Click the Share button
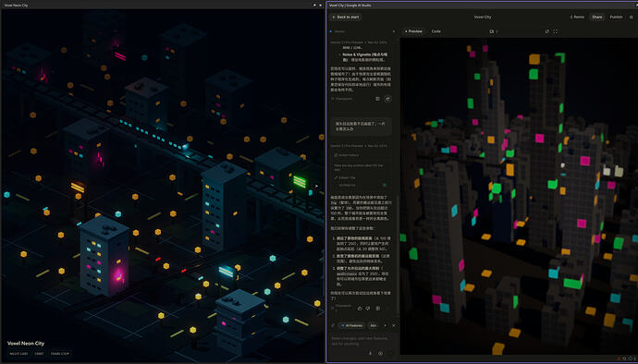The height and width of the screenshot is (364, 638). 597,17
